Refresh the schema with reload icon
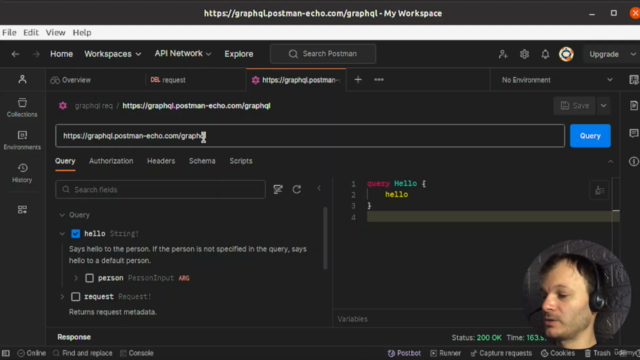Viewport: 640px width, 360px height. [x=297, y=189]
